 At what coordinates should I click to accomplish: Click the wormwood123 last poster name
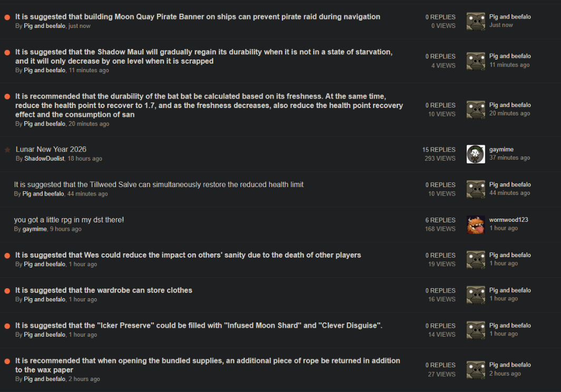pyautogui.click(x=508, y=220)
